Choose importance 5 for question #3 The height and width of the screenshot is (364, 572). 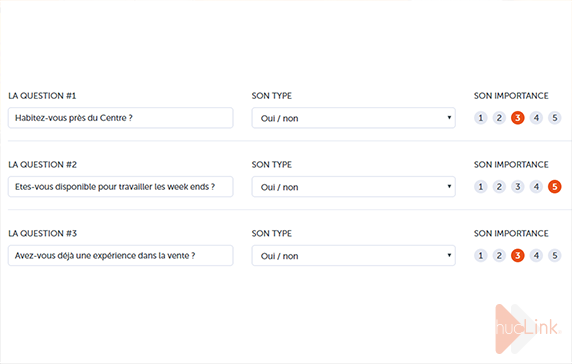(555, 256)
